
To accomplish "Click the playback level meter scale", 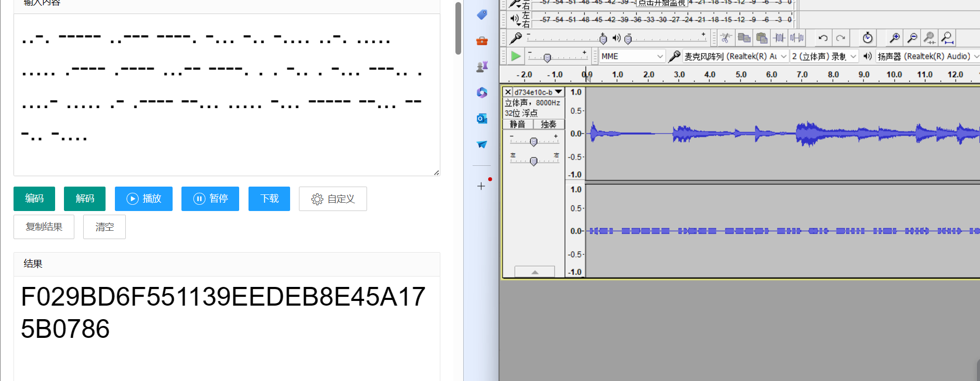I will coord(665,19).
